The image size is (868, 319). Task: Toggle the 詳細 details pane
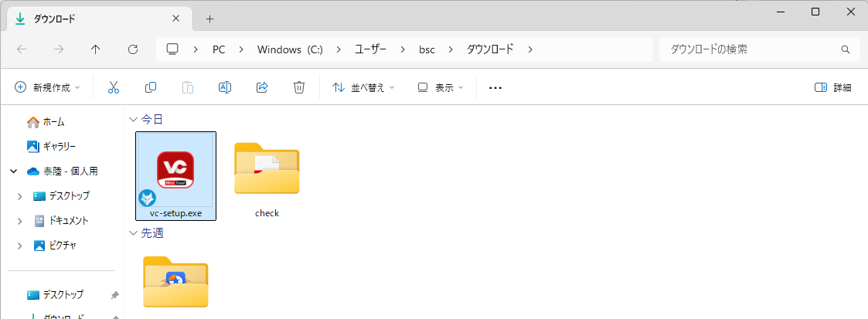pyautogui.click(x=833, y=87)
